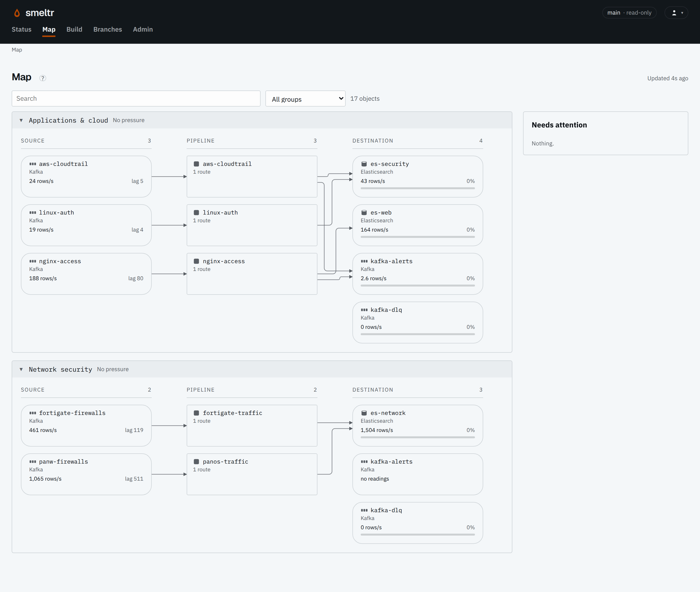Switch to the Branches tab
The height and width of the screenshot is (592, 700).
pos(108,29)
